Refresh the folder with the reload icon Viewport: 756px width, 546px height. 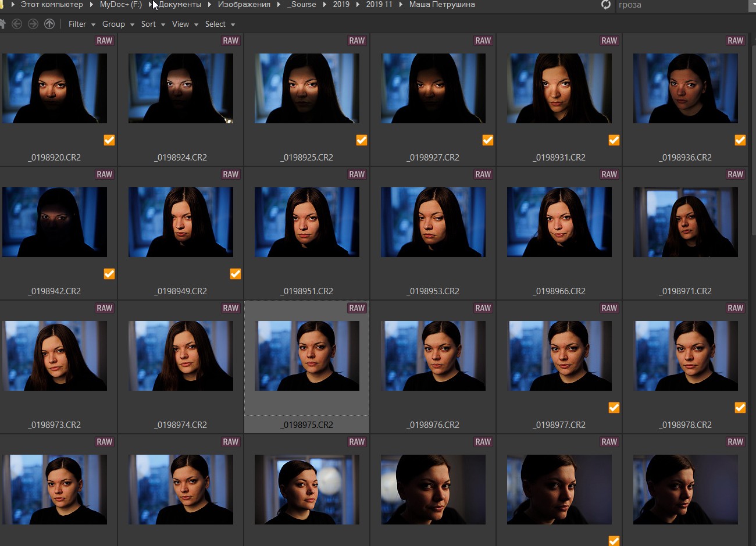605,5
